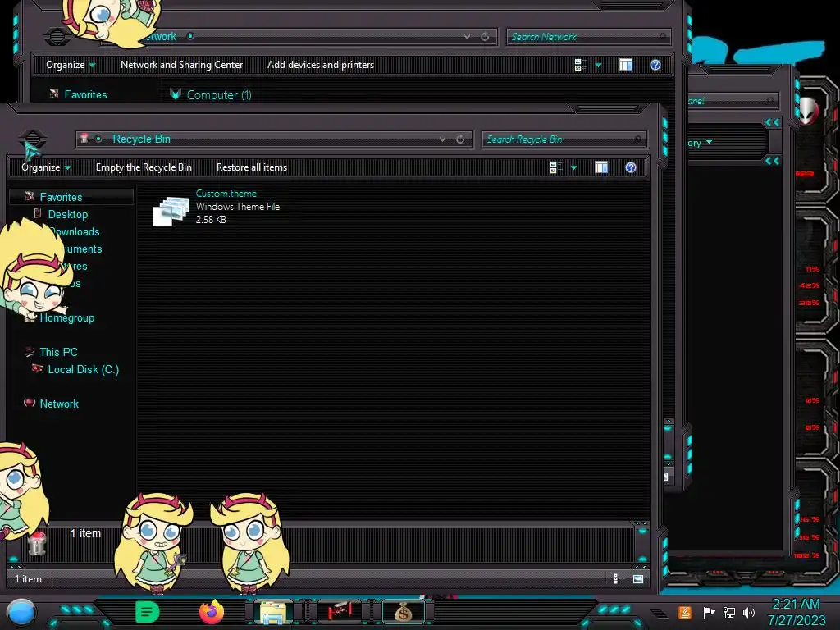The image size is (840, 630).
Task: Click the Network icon in Recycle Bin sidebar
Action: point(30,403)
